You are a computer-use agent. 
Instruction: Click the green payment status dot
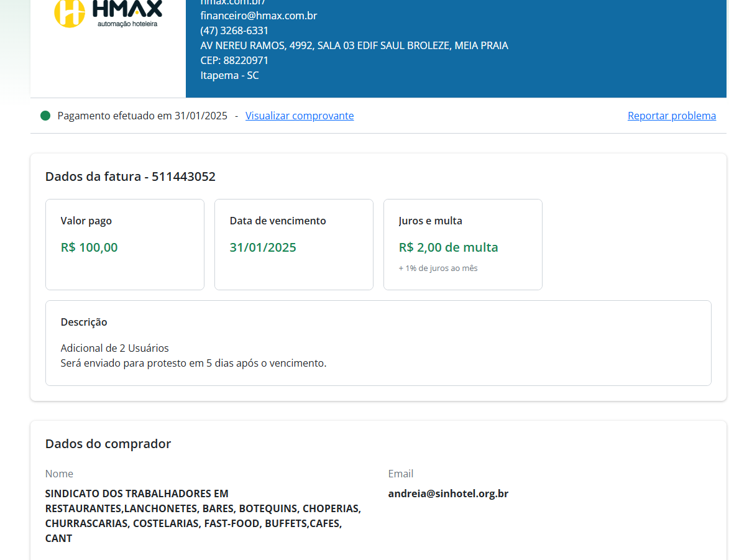pyautogui.click(x=45, y=116)
